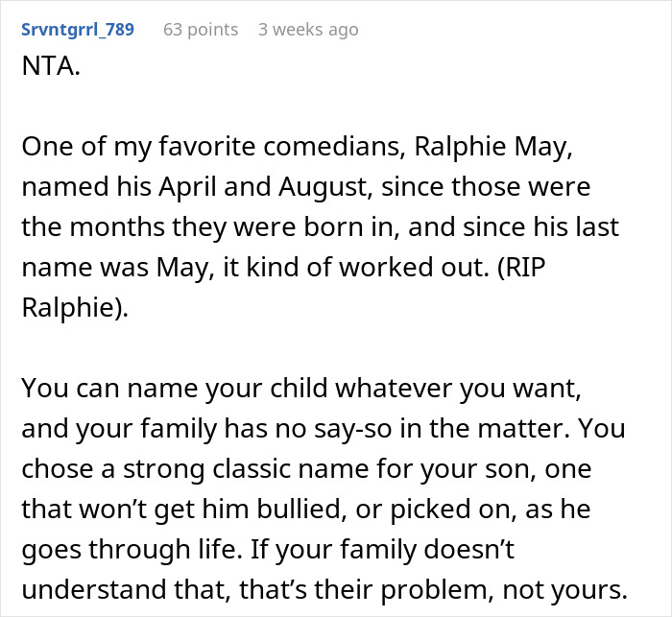Click the phrase strong classic name
The image size is (672, 617).
pyautogui.click(x=246, y=469)
